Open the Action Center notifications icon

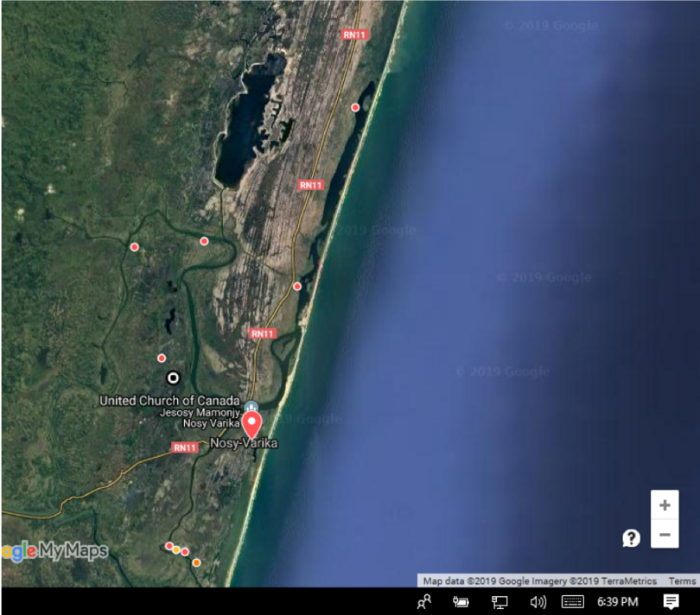click(671, 602)
